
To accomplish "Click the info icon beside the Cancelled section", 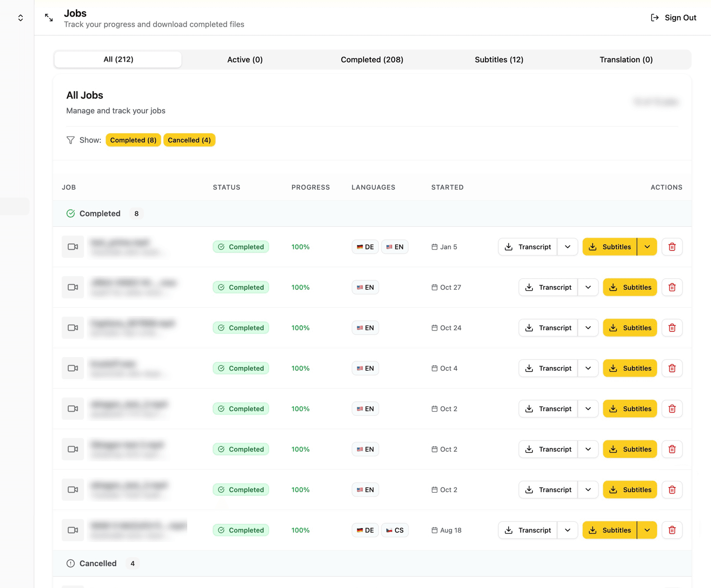I will tap(70, 563).
